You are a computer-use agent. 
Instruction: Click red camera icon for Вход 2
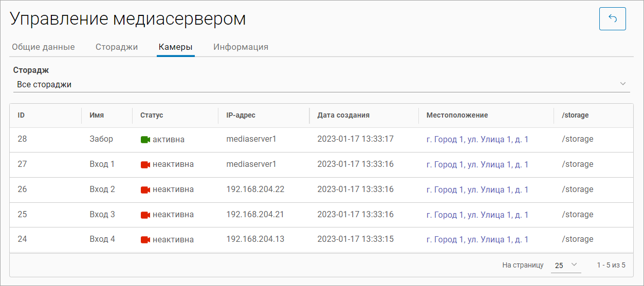tap(145, 190)
